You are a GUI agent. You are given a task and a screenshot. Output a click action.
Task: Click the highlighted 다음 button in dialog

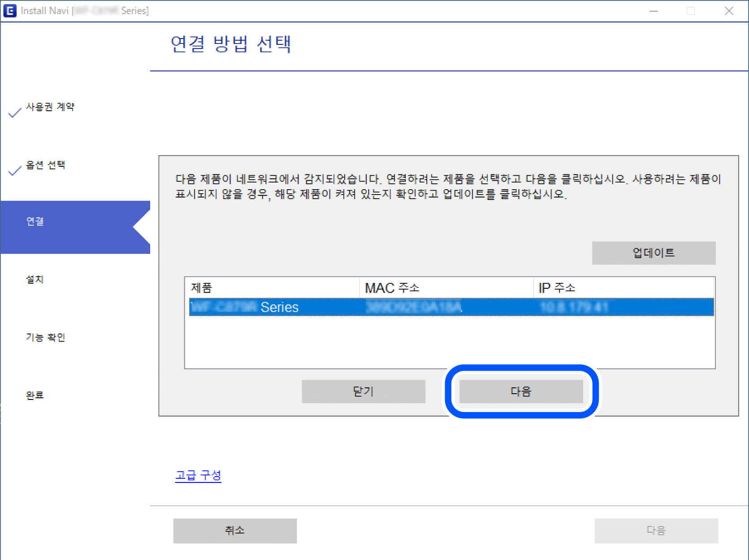tap(521, 391)
